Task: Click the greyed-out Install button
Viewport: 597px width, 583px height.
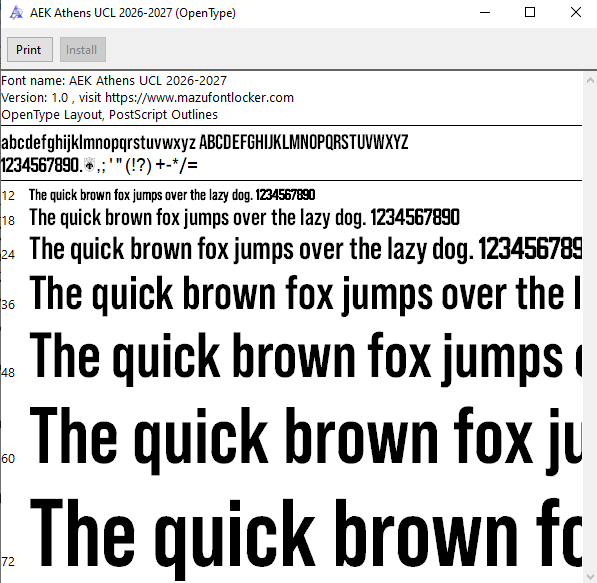Action: tap(83, 50)
